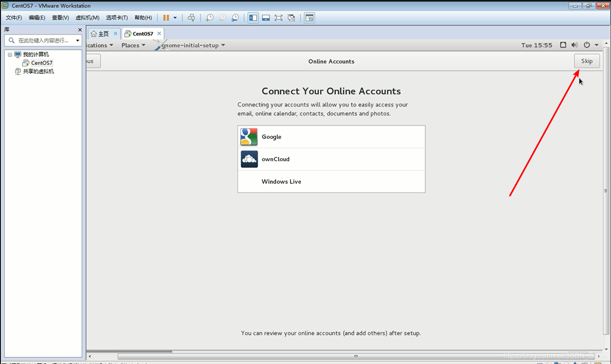This screenshot has height=364, width=611.
Task: Click the accessibility icon in GNOME top bar
Action: (563, 45)
